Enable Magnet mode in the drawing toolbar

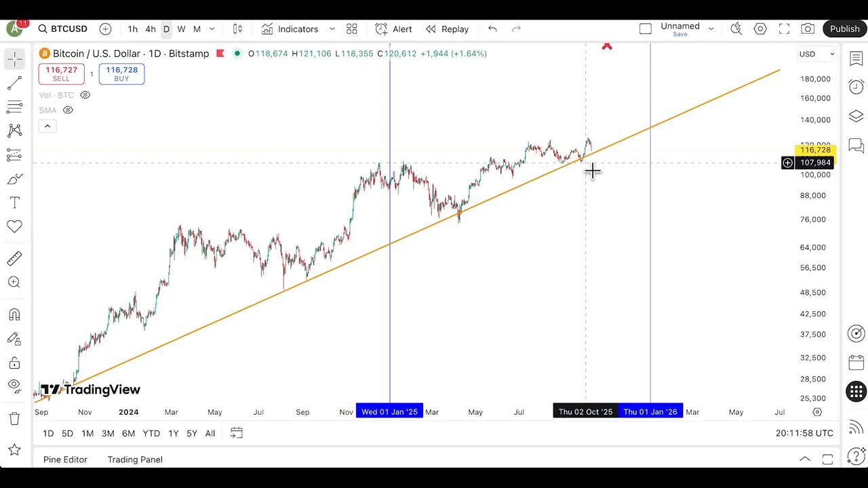tap(14, 314)
